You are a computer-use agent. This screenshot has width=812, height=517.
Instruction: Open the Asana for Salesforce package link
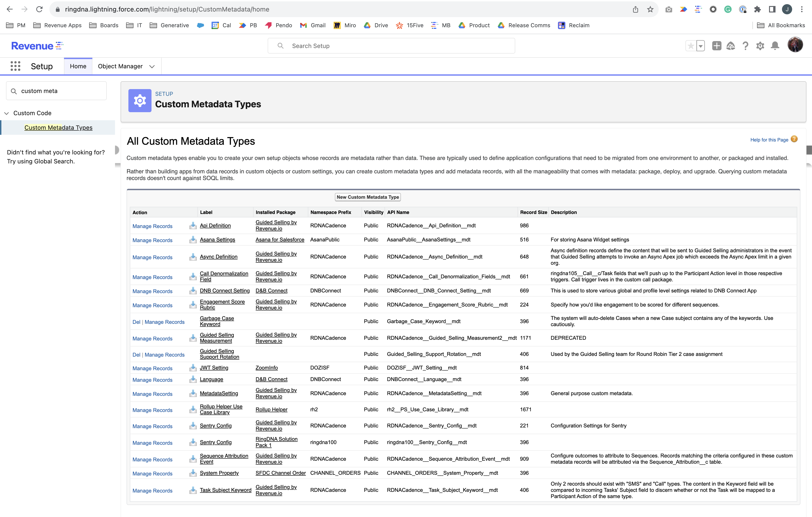click(279, 240)
